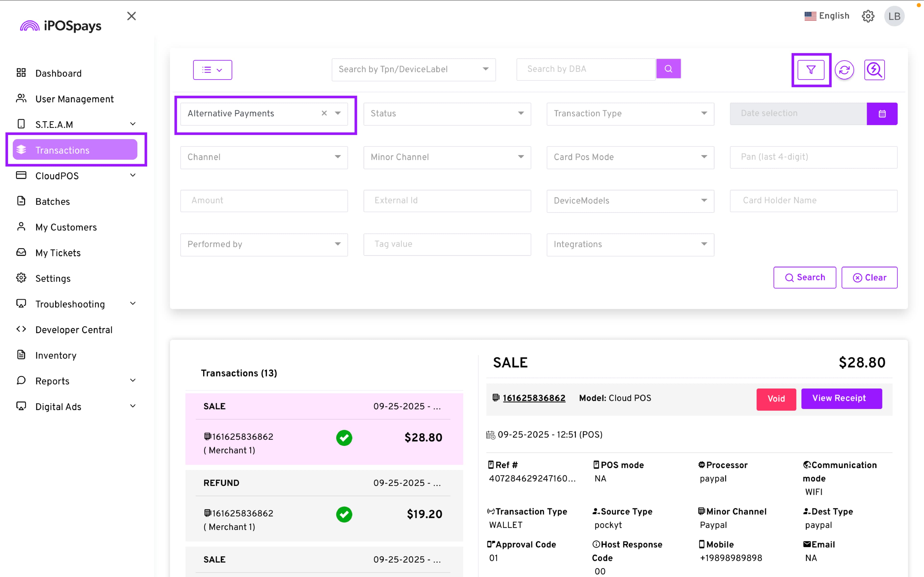Go to Developer Central page
Viewport: 924px width, 577px height.
pos(74,330)
